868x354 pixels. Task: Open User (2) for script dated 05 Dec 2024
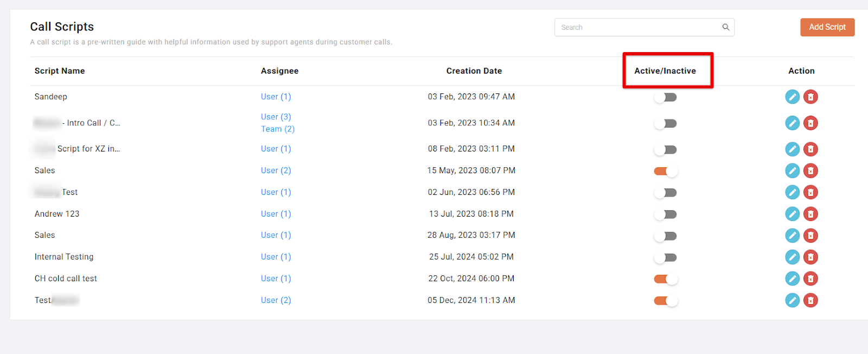pos(276,300)
